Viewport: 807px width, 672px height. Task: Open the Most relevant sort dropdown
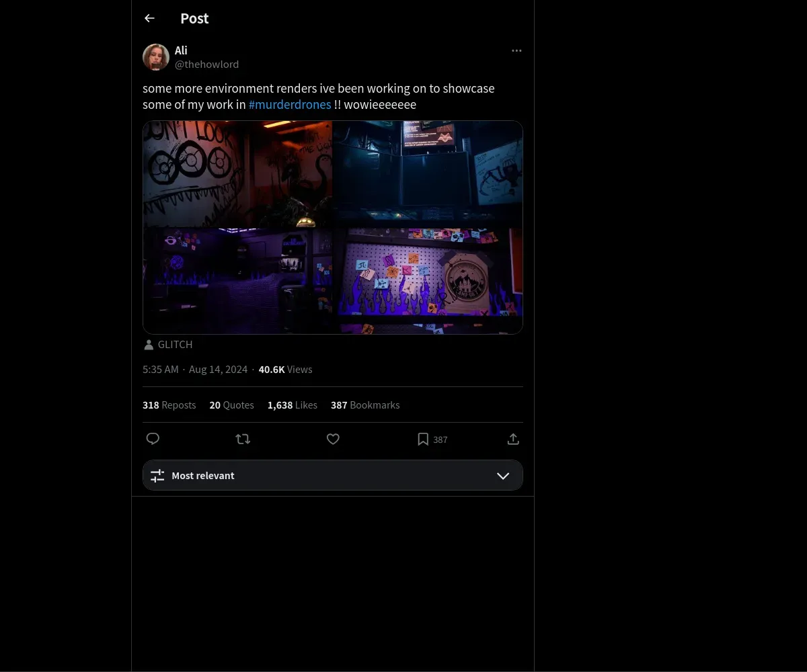click(x=333, y=475)
